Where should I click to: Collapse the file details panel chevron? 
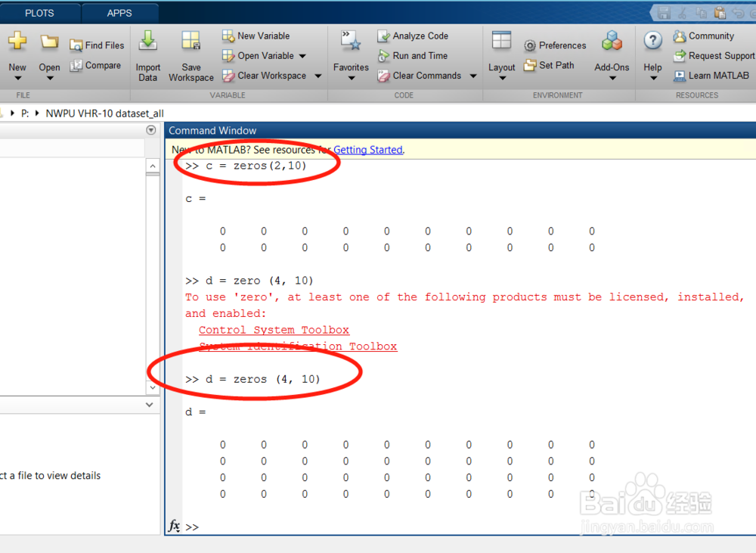pos(150,405)
